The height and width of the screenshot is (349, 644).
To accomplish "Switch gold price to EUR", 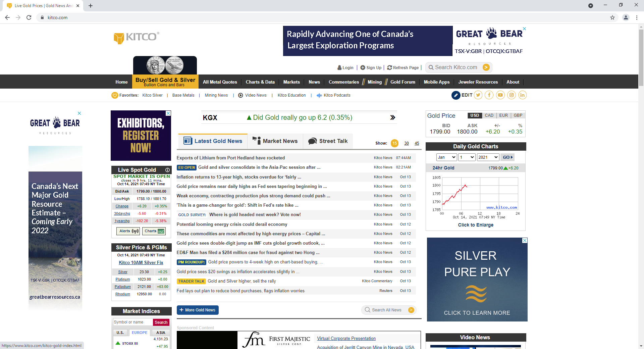I will [x=503, y=115].
